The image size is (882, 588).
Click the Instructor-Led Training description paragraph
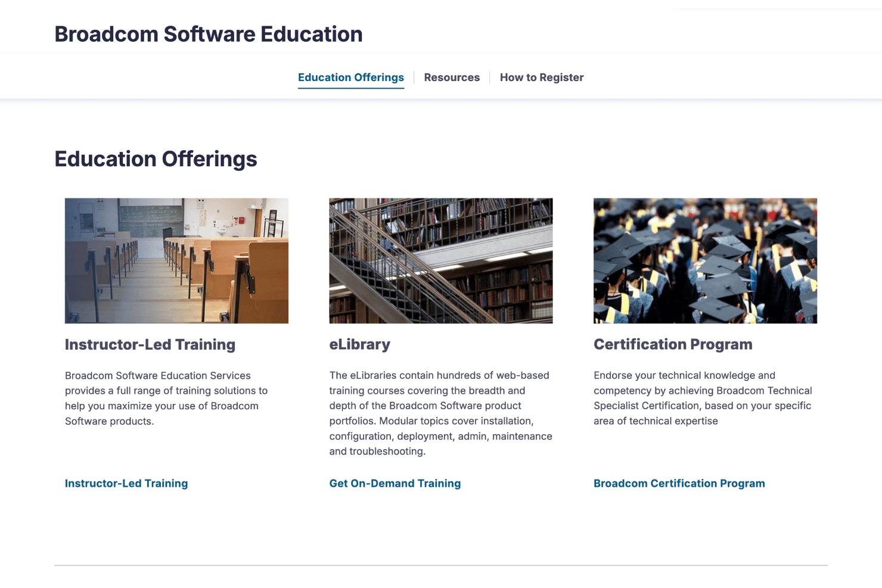click(166, 398)
